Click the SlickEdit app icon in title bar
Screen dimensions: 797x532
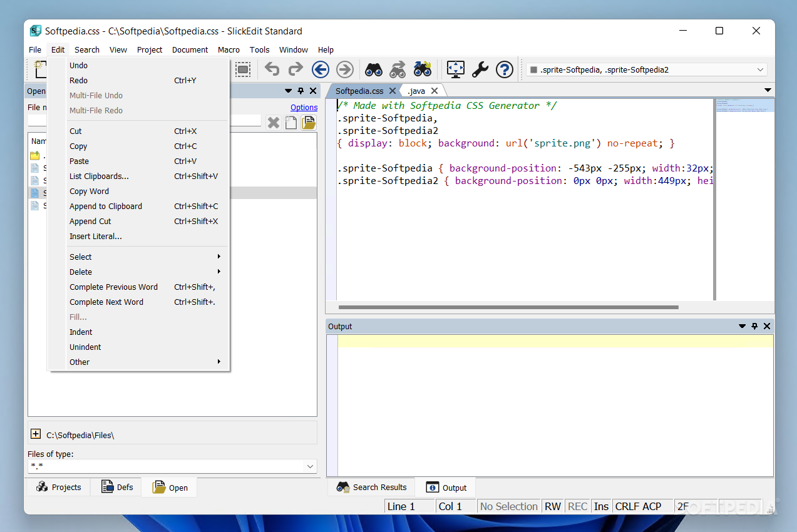point(36,31)
